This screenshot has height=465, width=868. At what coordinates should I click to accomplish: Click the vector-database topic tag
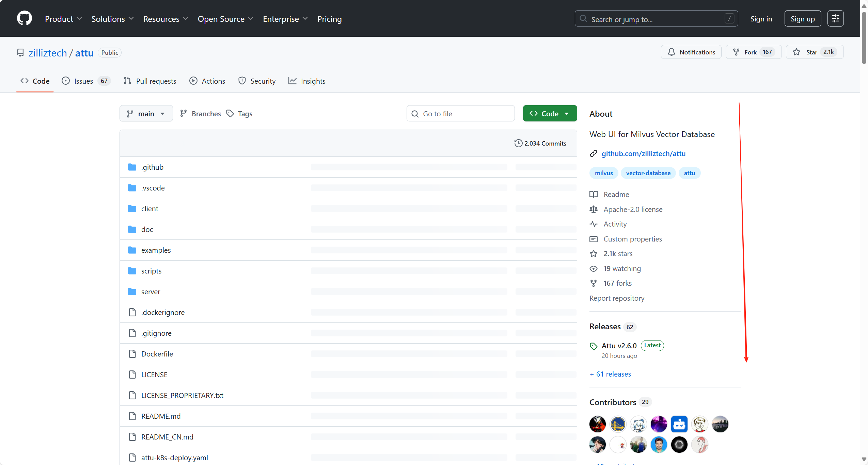pos(648,173)
